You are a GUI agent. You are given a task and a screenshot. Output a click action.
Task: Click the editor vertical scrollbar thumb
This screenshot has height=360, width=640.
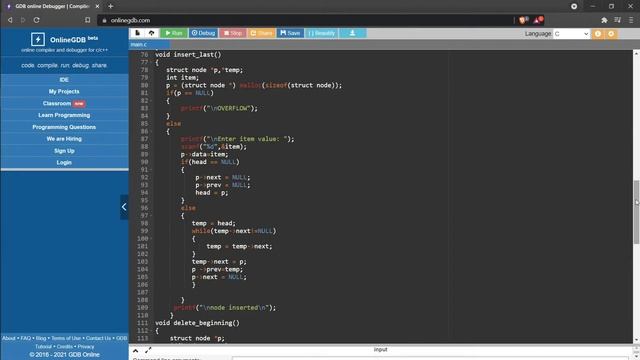pyautogui.click(x=636, y=212)
